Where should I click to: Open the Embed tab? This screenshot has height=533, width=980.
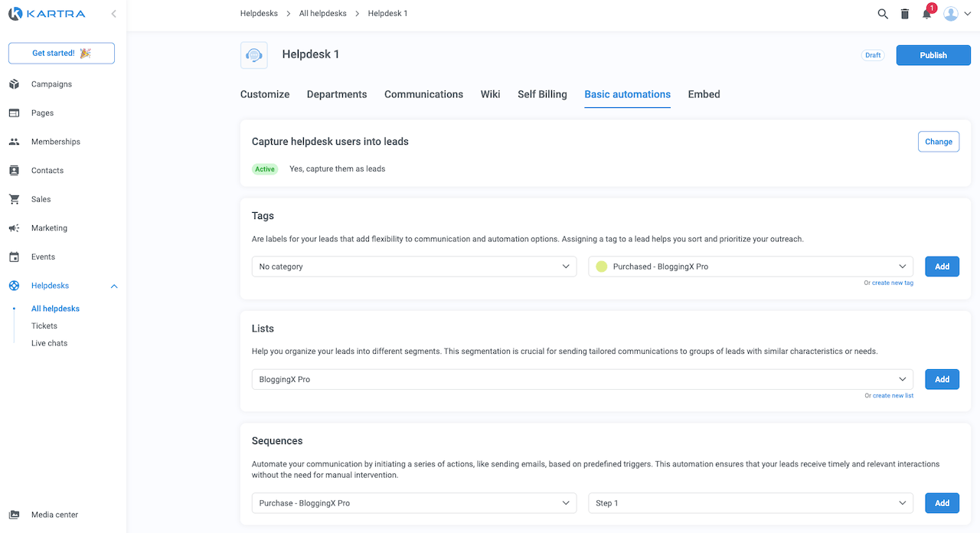(704, 94)
